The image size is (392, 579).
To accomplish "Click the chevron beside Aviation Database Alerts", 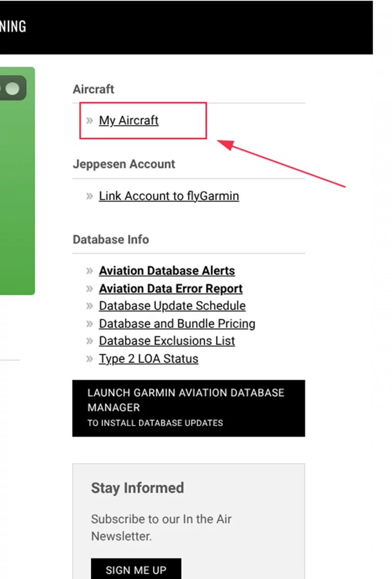I will [x=89, y=271].
